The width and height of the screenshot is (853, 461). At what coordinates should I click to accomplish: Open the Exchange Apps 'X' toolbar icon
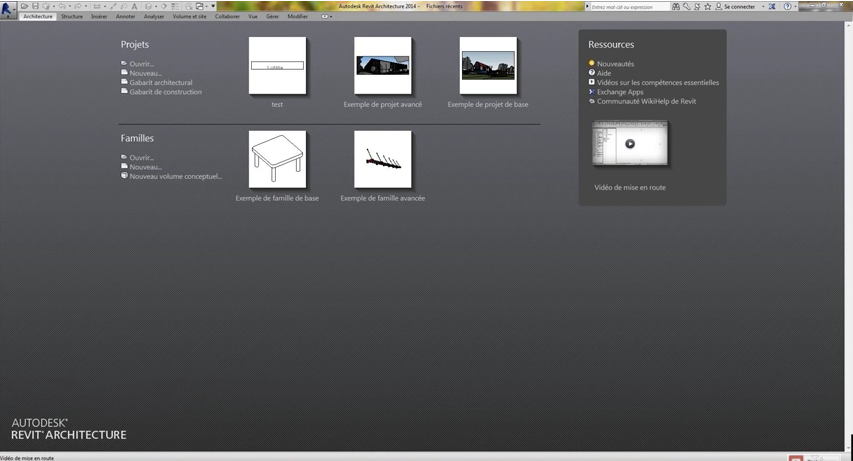click(772, 6)
